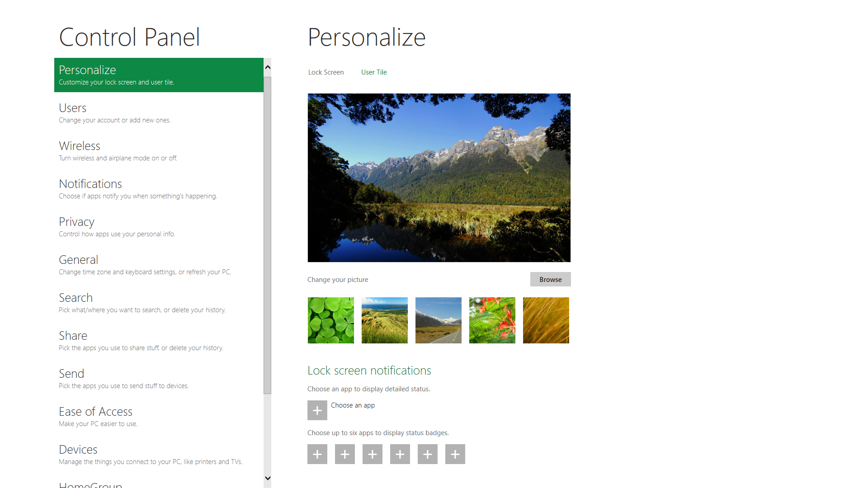Click plus icon beside Choose an app
Viewport: 868px width, 488px height.
(x=317, y=410)
